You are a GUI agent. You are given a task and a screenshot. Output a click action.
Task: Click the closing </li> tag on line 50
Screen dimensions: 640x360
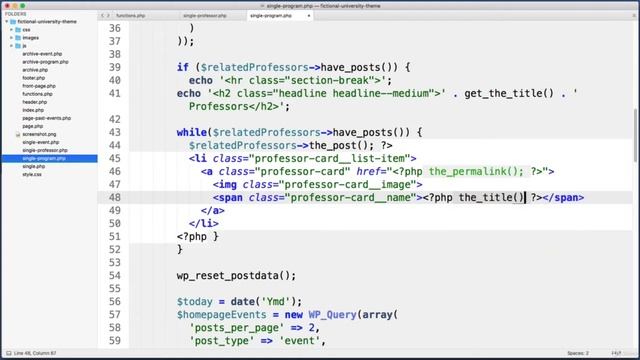[204, 224]
